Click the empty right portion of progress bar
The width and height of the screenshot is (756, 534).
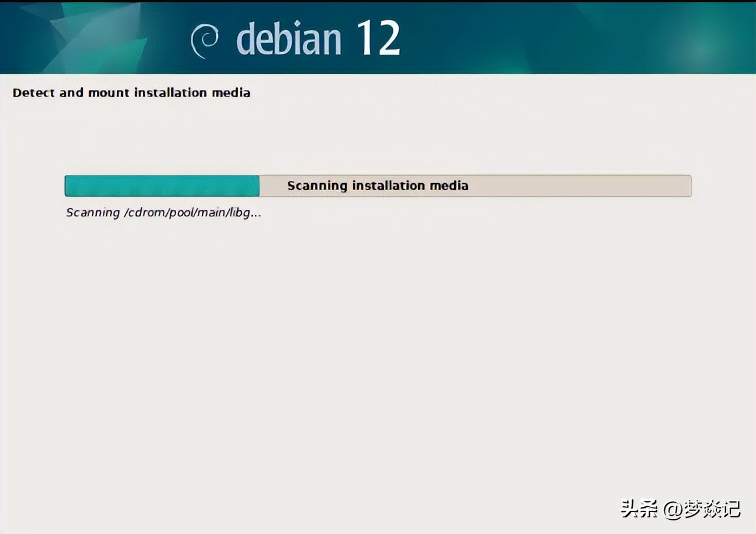[x=591, y=185]
